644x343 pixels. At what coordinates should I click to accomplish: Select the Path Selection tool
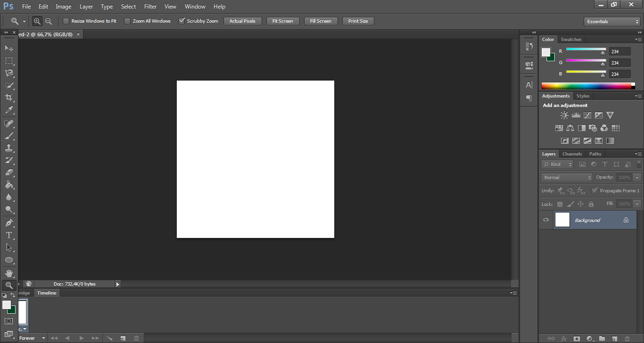pos(9,247)
